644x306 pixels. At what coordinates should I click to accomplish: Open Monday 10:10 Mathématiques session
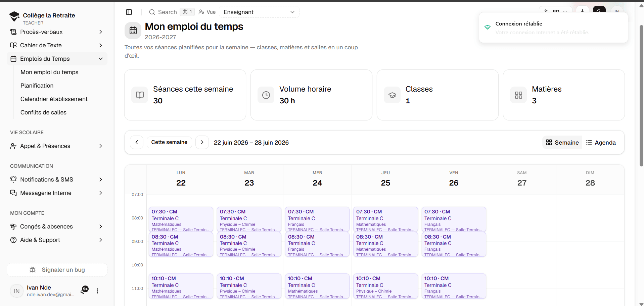click(x=181, y=286)
